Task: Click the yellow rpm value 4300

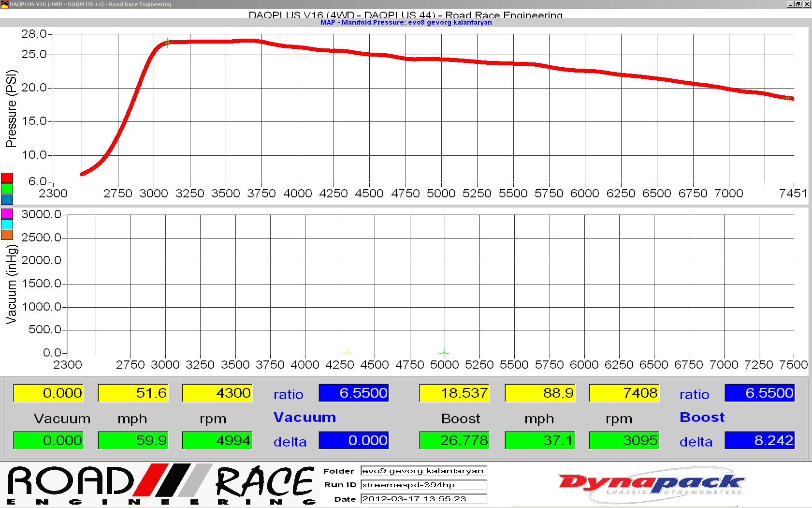Action: pos(217,393)
